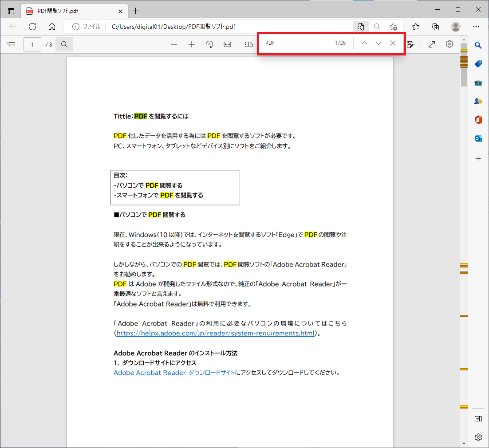
Task: Jump to the previous search result
Action: pyautogui.click(x=364, y=43)
